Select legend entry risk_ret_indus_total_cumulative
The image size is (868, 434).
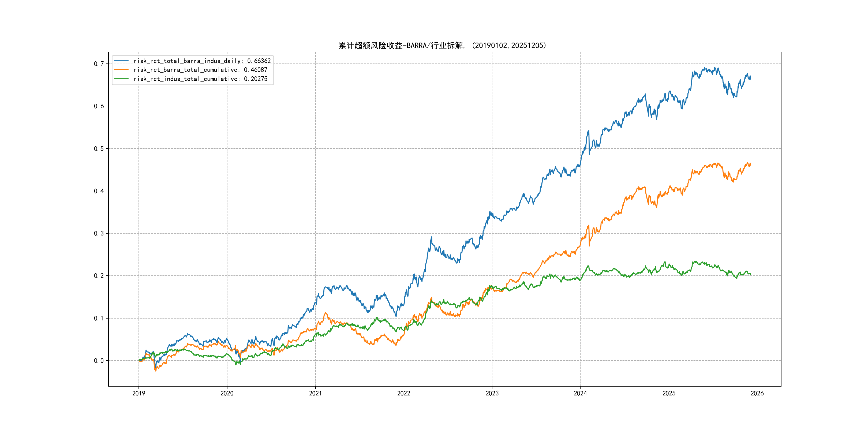click(x=200, y=79)
